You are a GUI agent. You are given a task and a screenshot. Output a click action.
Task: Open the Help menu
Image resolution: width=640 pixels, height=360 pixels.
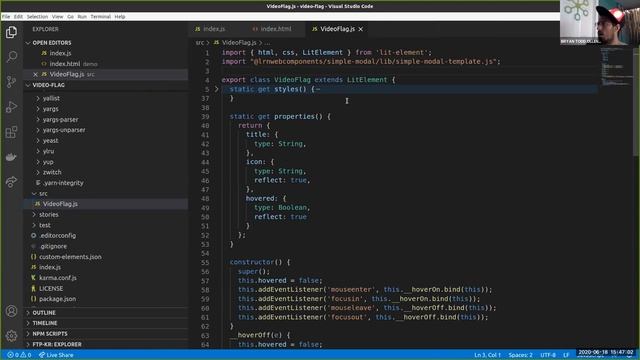[x=120, y=17]
